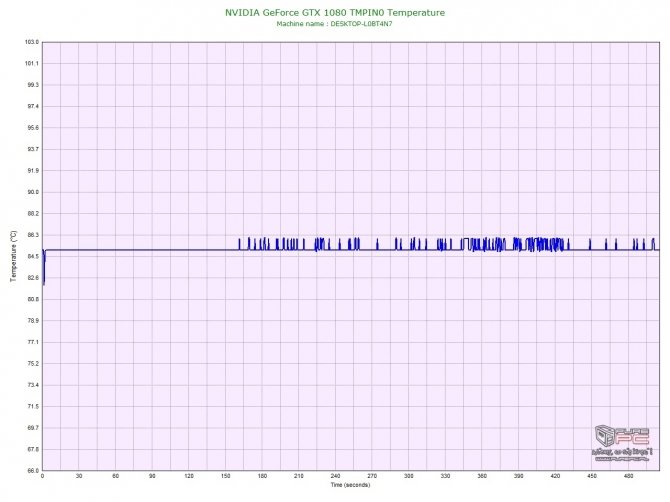Click the 93.7 temperature tick label
The height and width of the screenshot is (502, 670).
(x=33, y=149)
